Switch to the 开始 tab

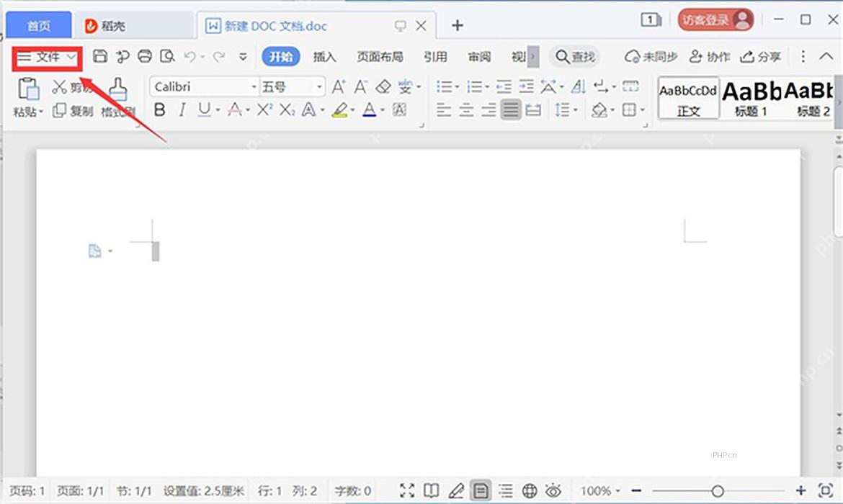click(281, 56)
